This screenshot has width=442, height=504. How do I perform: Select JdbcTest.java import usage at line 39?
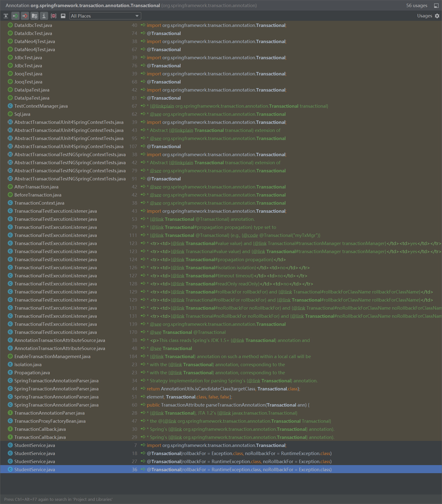pos(221,58)
